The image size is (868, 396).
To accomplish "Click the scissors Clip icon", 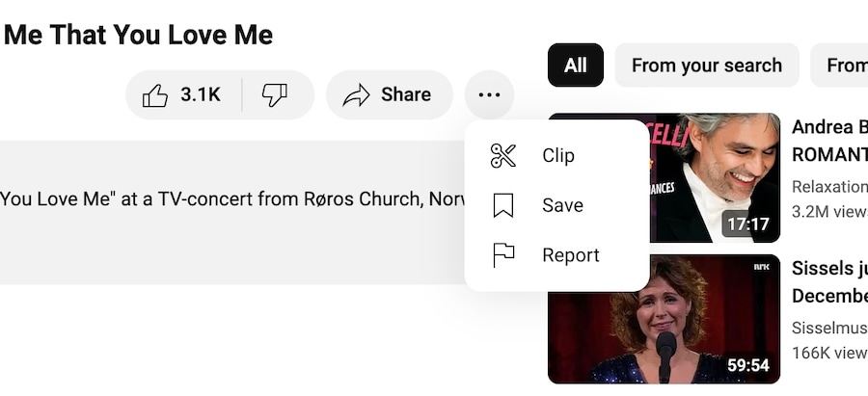I will [503, 155].
